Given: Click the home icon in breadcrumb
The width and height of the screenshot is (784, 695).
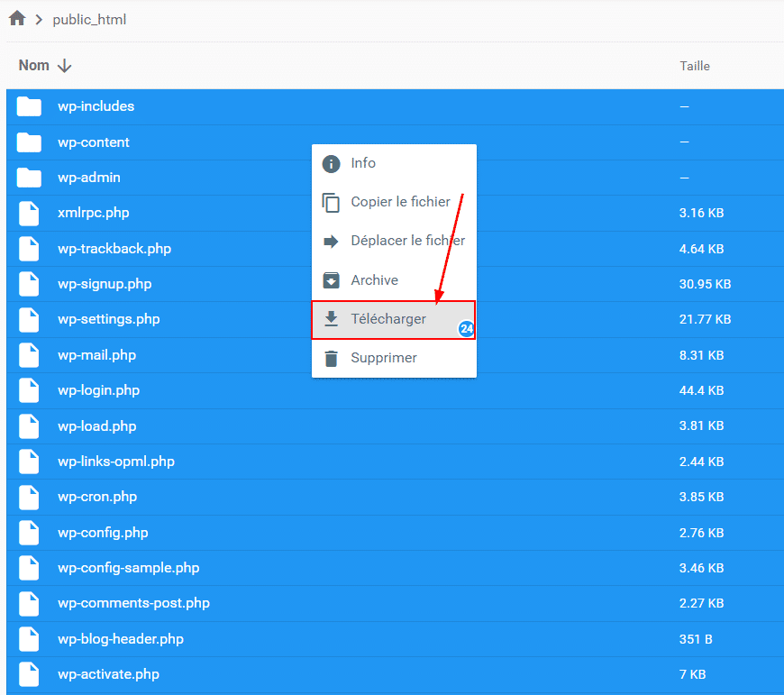Looking at the screenshot, I should 16,19.
